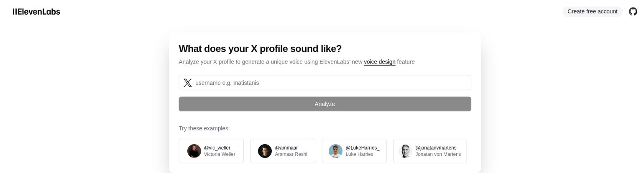Viewport: 644px width, 173px height.
Task: Choose the @jonatanvmartens example handle
Action: tap(436, 148)
